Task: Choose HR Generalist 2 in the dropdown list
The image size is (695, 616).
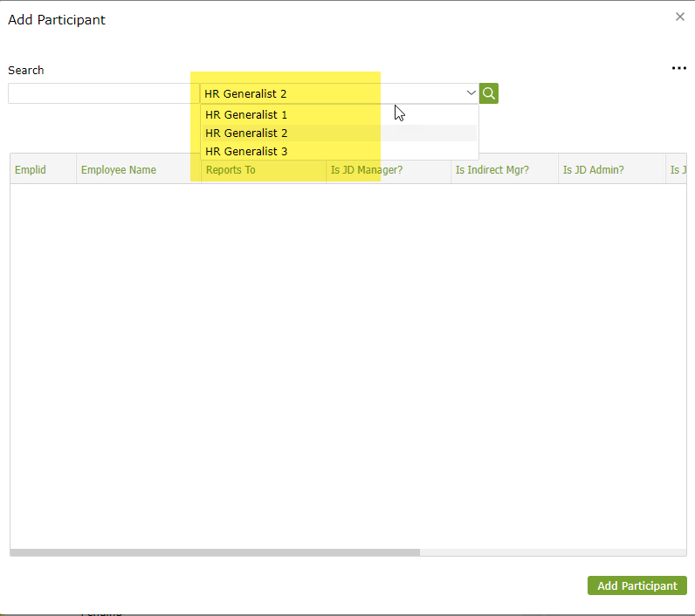Action: click(x=246, y=133)
